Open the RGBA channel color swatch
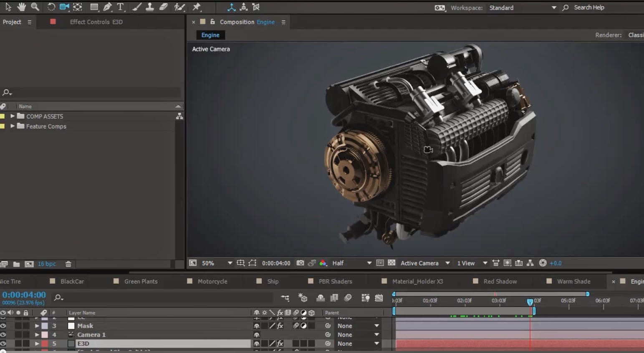The height and width of the screenshot is (353, 644). [x=323, y=263]
